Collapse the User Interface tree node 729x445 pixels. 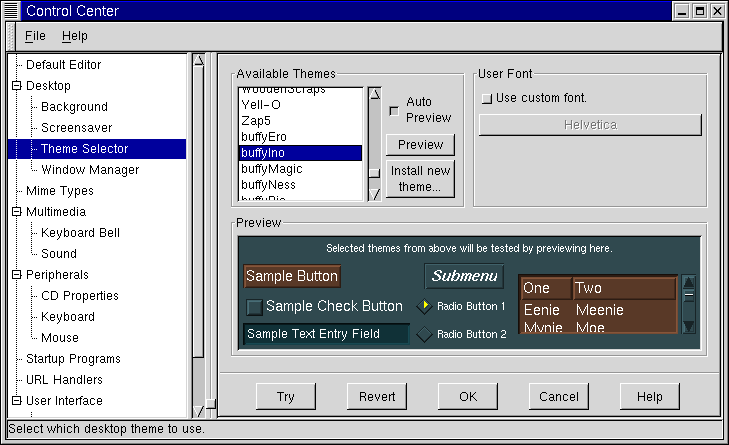pos(16,401)
